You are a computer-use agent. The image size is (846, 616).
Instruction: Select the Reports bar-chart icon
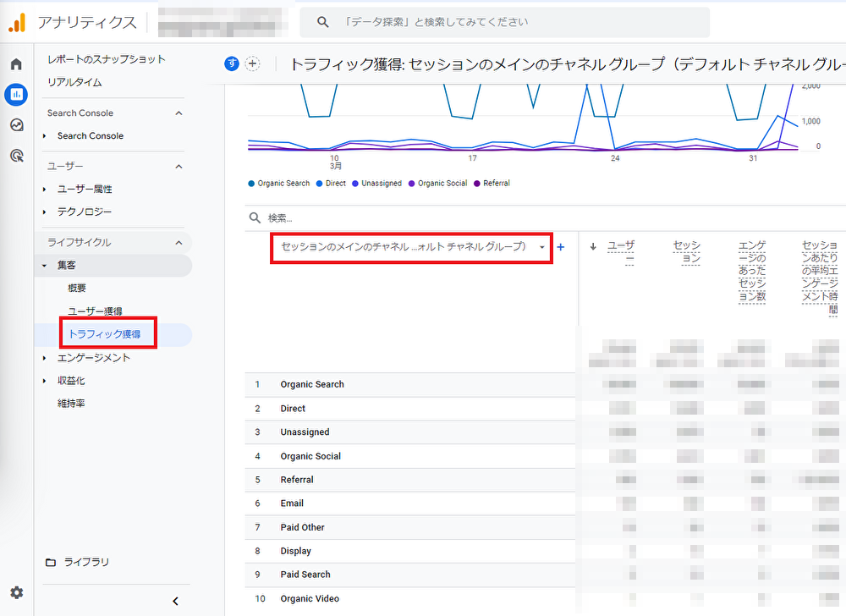coord(16,95)
